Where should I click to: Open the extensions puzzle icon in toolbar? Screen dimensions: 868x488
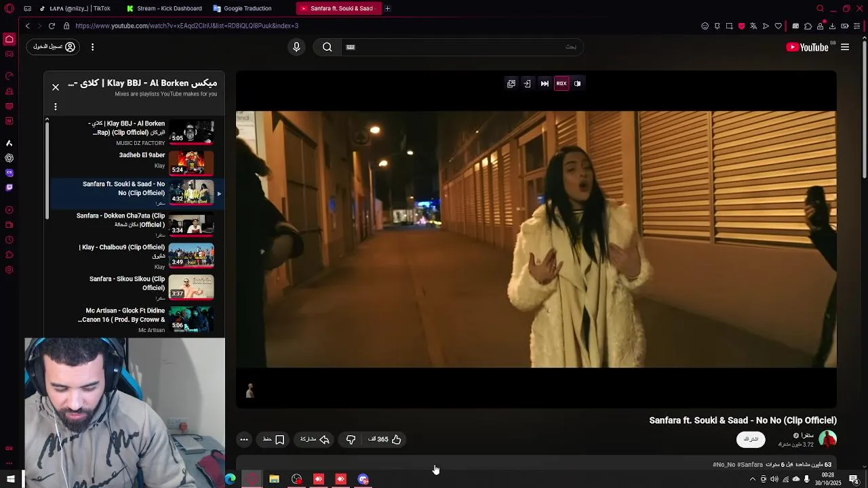(x=808, y=26)
